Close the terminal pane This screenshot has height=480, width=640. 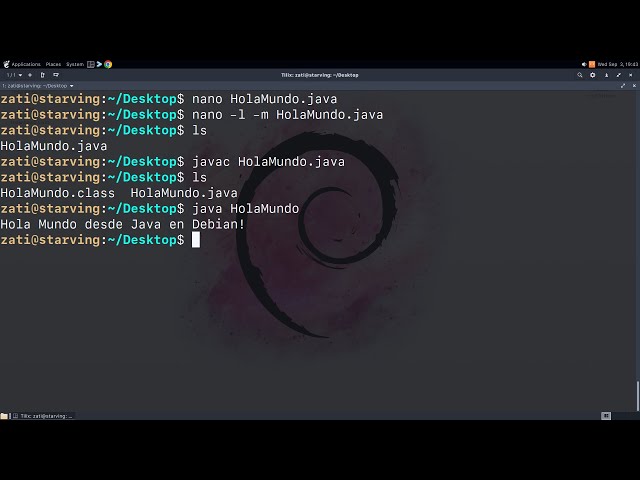[634, 86]
